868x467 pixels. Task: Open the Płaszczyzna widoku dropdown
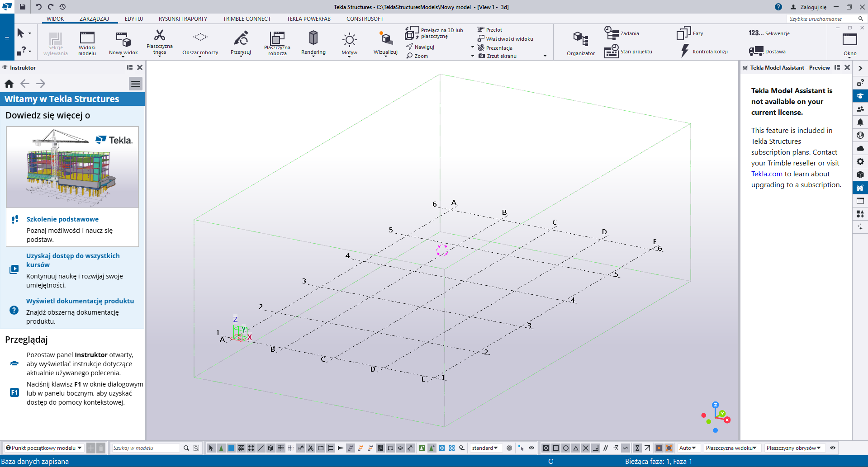(731, 448)
